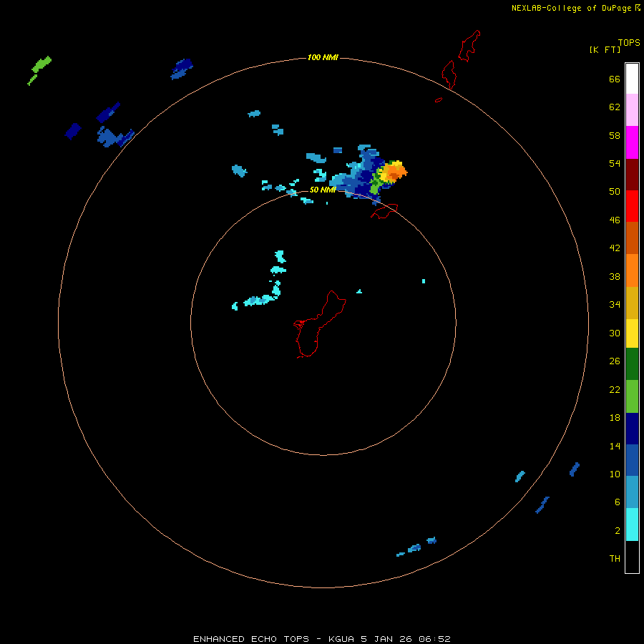This screenshot has height=644, width=644.
Task: Click the NEXLAB-College of DuPage credit text
Action: 571,8
